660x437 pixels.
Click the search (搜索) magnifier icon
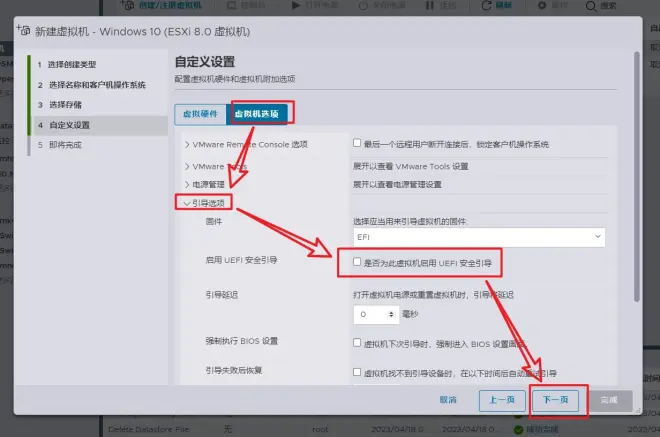point(591,6)
